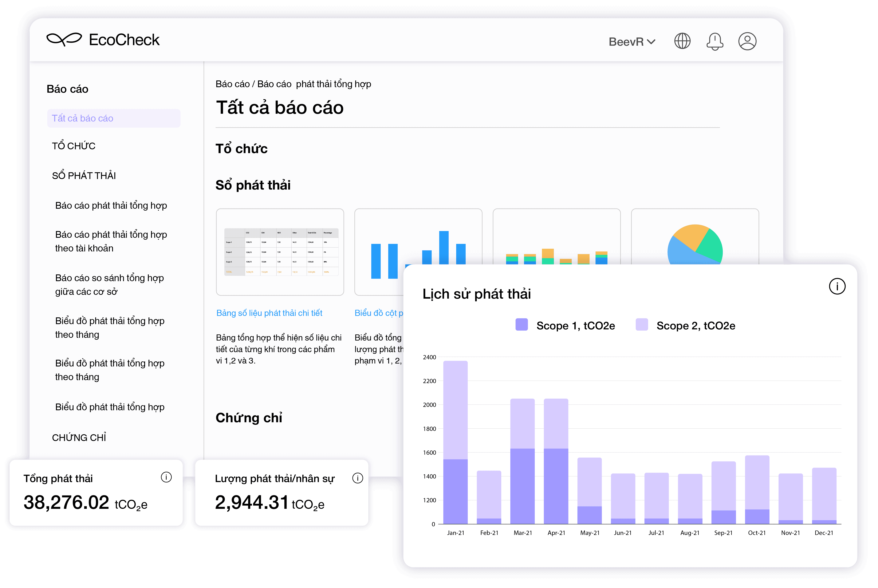This screenshot has height=588, width=878.
Task: Open 'Báo cáo phát thải tổng hợp theo tài khoản'
Action: (x=111, y=241)
